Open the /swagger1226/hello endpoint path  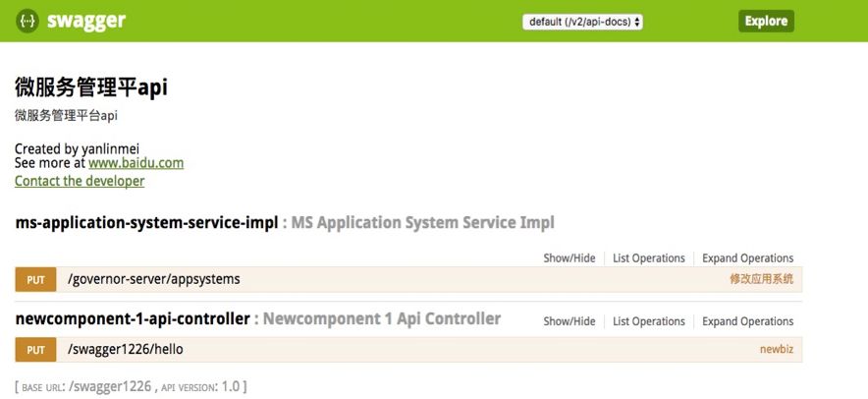point(126,349)
